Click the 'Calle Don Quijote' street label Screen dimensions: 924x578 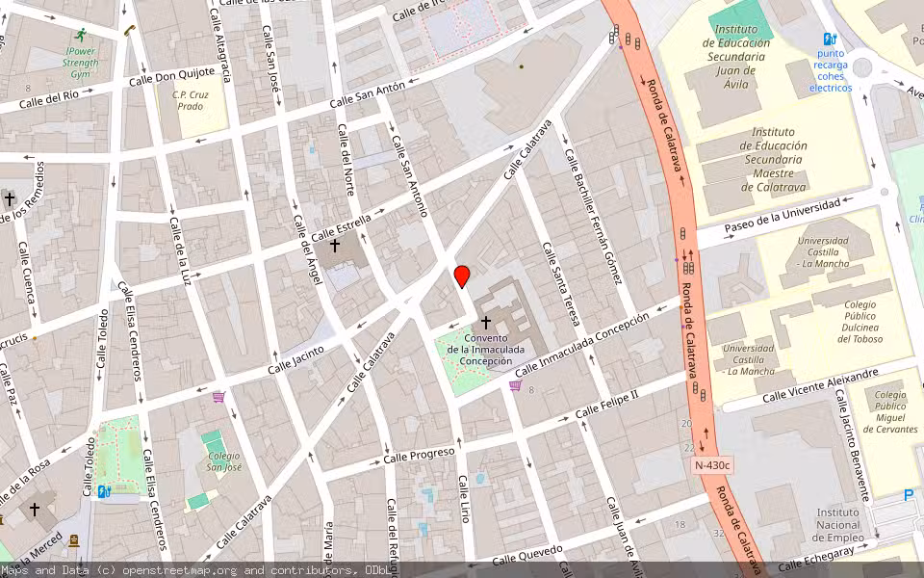172,77
